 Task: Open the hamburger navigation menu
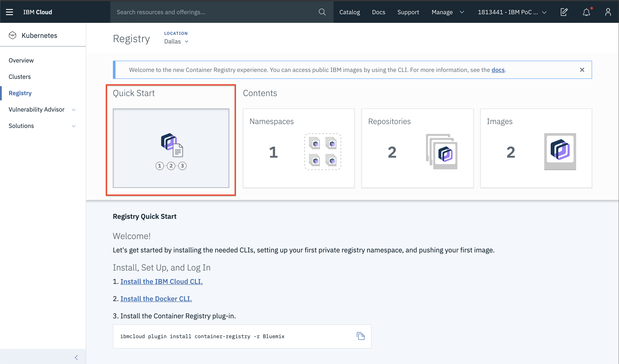pyautogui.click(x=9, y=12)
